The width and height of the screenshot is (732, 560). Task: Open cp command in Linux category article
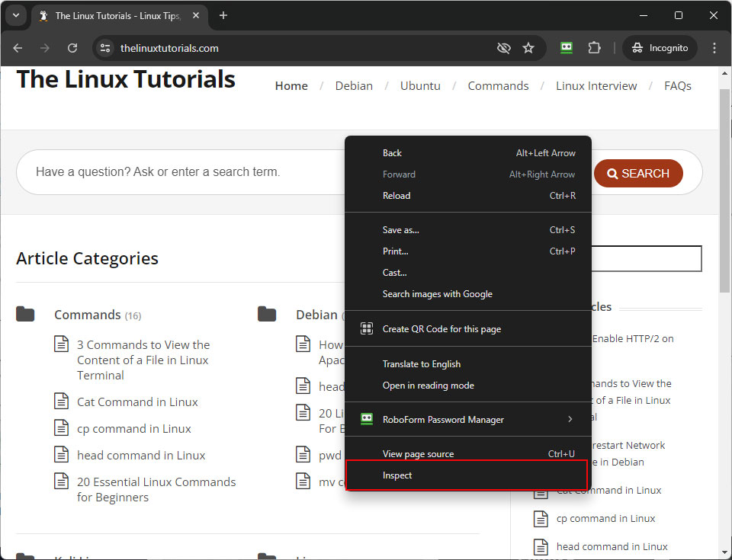(134, 429)
